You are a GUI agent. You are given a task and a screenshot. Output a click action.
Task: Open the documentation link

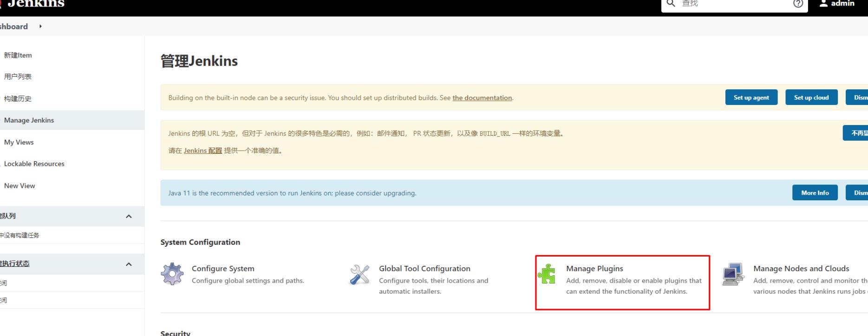482,98
